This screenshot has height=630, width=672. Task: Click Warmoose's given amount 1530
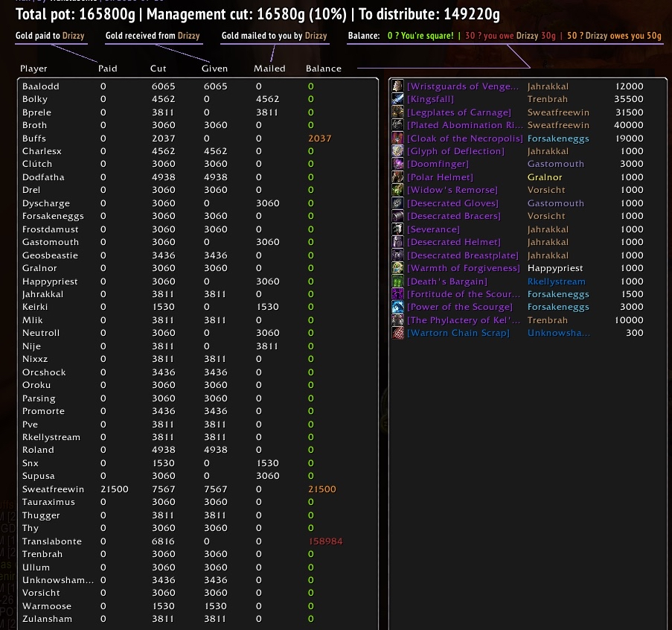pyautogui.click(x=215, y=606)
